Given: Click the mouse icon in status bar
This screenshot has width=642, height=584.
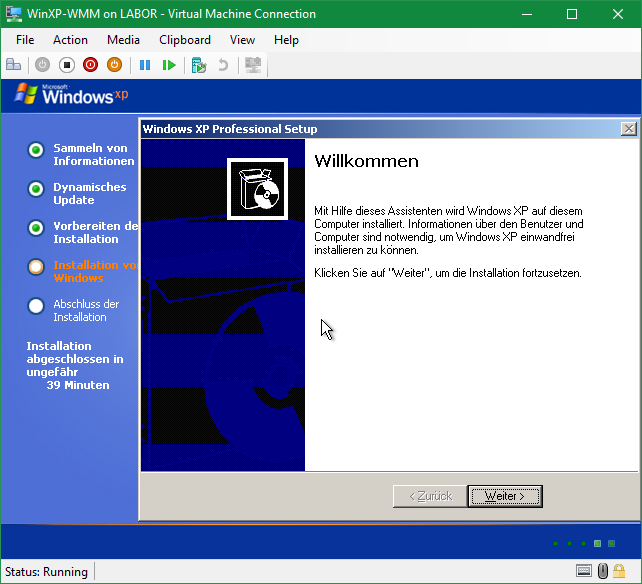Looking at the screenshot, I should coord(603,571).
